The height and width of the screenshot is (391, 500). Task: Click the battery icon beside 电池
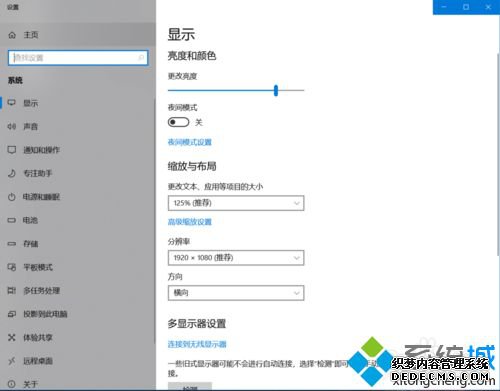pos(12,220)
